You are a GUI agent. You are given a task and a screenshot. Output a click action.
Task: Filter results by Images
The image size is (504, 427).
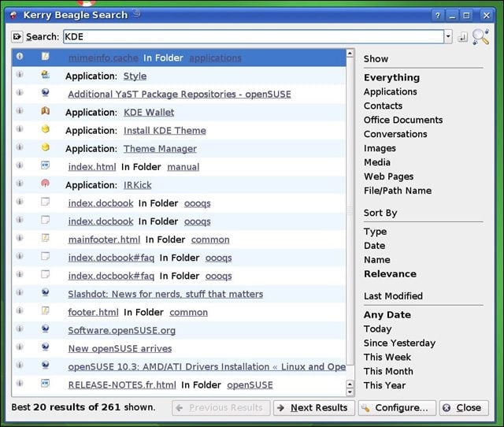tap(380, 148)
